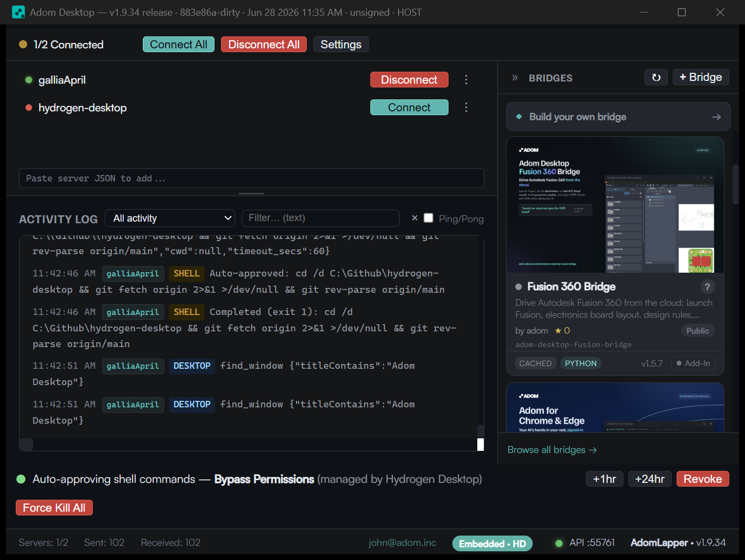Click the SHELL tag on the Auto-approved entry
Image resolution: width=745 pixels, height=560 pixels.
coord(187,274)
